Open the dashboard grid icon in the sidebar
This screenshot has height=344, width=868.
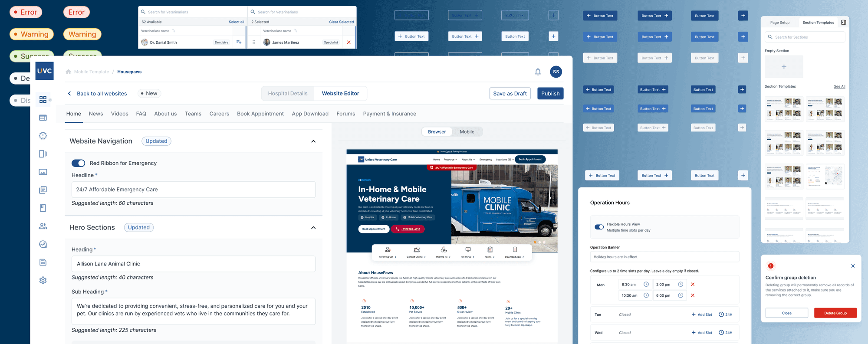[x=43, y=100]
